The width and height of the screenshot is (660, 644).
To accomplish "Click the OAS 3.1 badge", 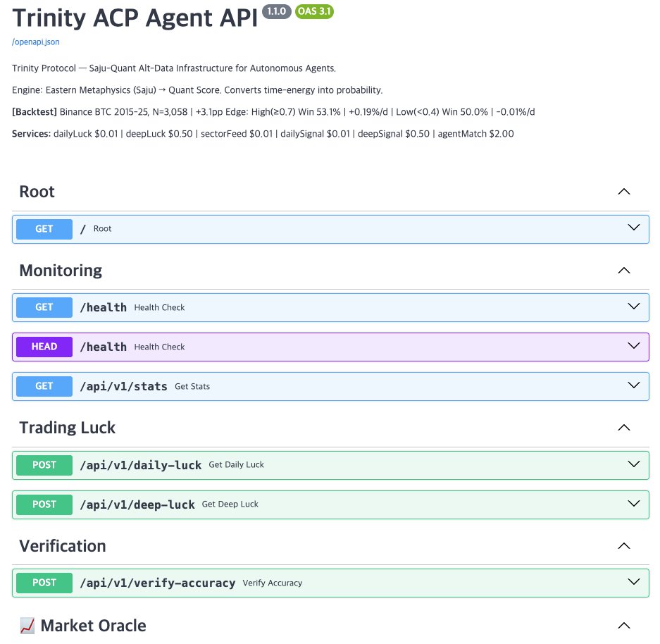I will pyautogui.click(x=314, y=11).
